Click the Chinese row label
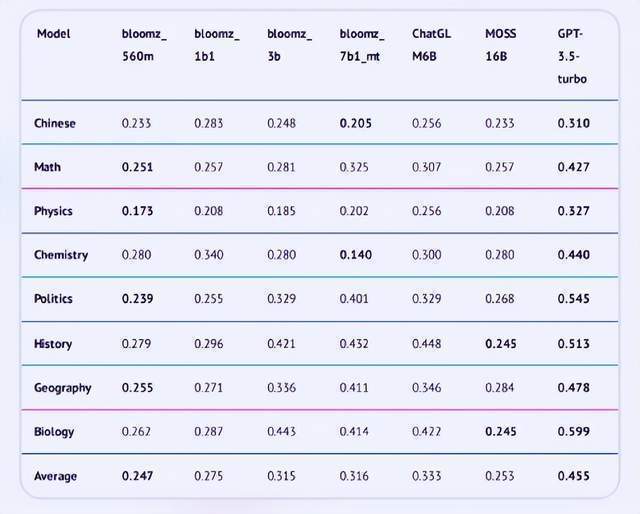The height and width of the screenshot is (514, 640). [x=54, y=123]
